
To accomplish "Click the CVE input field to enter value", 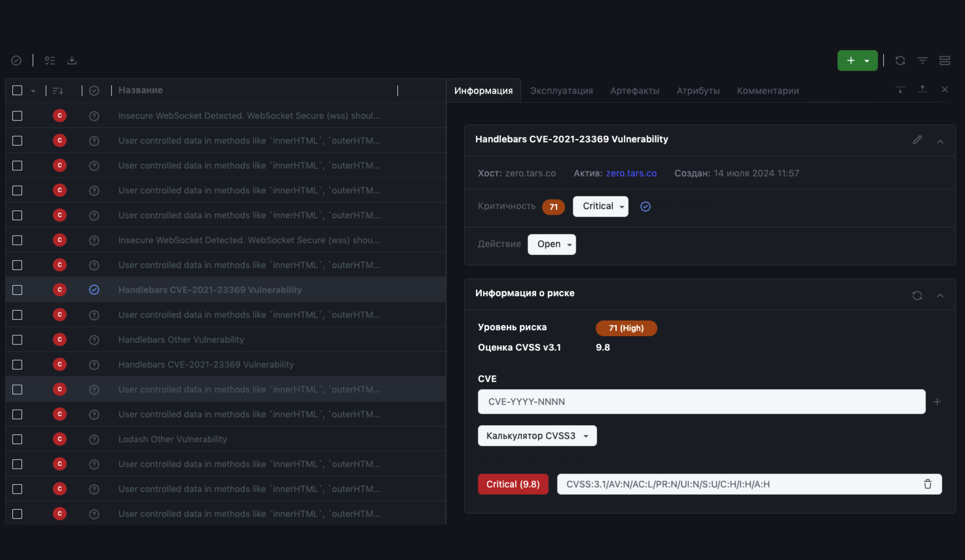I will click(x=702, y=401).
